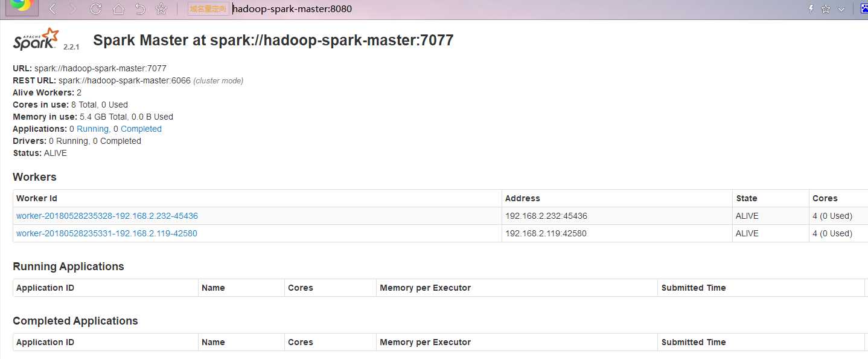Open worker link ending 192.168.2.232-45436
This screenshot has height=359, width=868.
pyautogui.click(x=107, y=216)
